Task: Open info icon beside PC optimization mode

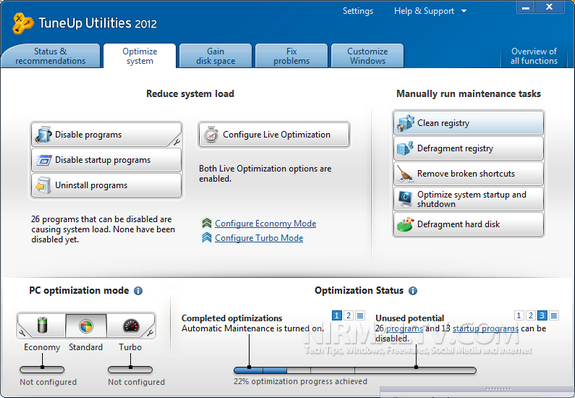Action: [138, 291]
